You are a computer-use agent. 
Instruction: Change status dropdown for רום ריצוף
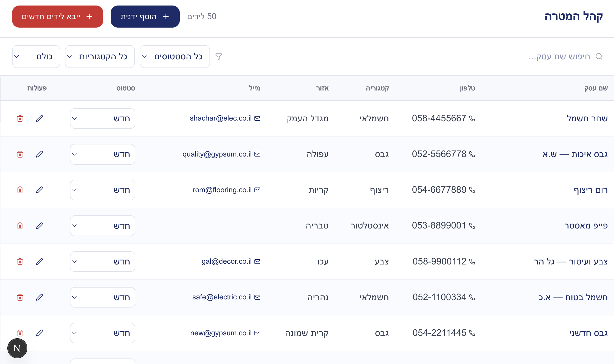pos(103,190)
